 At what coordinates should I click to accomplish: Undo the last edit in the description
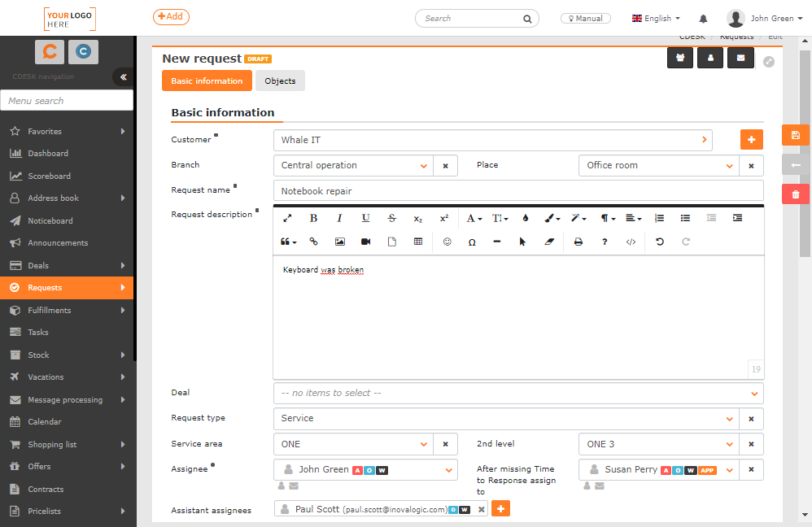pyautogui.click(x=660, y=241)
